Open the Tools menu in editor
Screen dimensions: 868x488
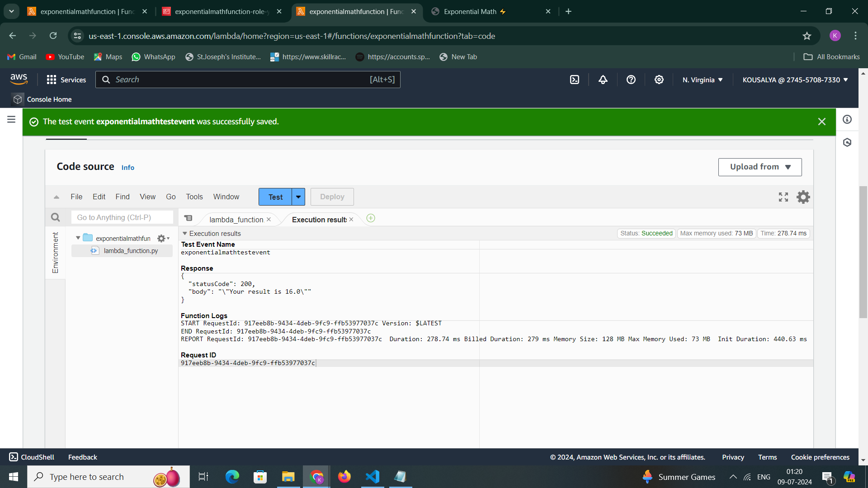pos(194,197)
